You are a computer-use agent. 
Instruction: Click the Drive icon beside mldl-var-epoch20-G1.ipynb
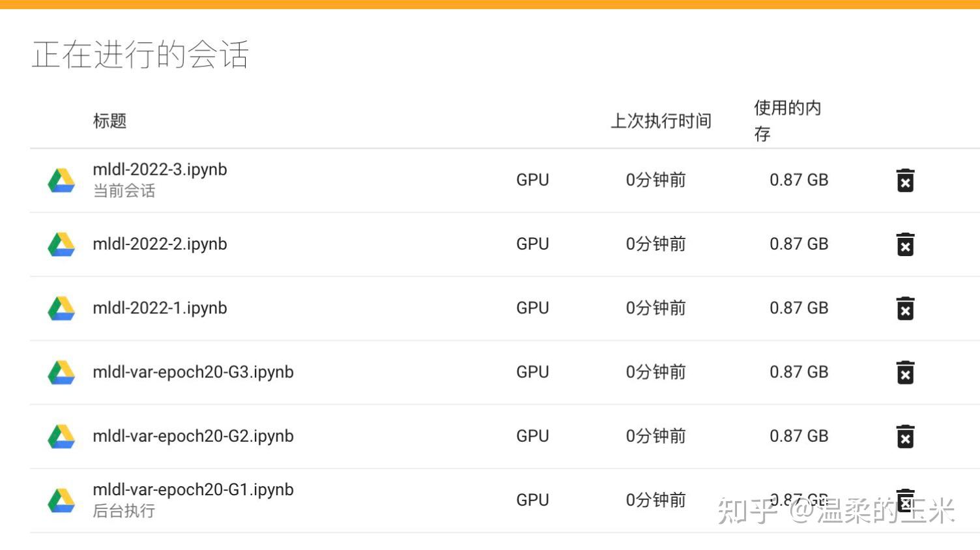pos(61,500)
